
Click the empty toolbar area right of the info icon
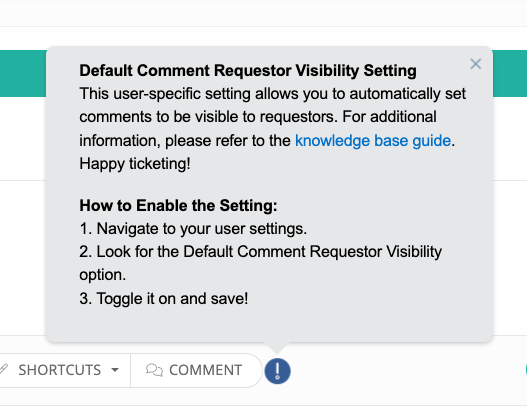click(403, 370)
